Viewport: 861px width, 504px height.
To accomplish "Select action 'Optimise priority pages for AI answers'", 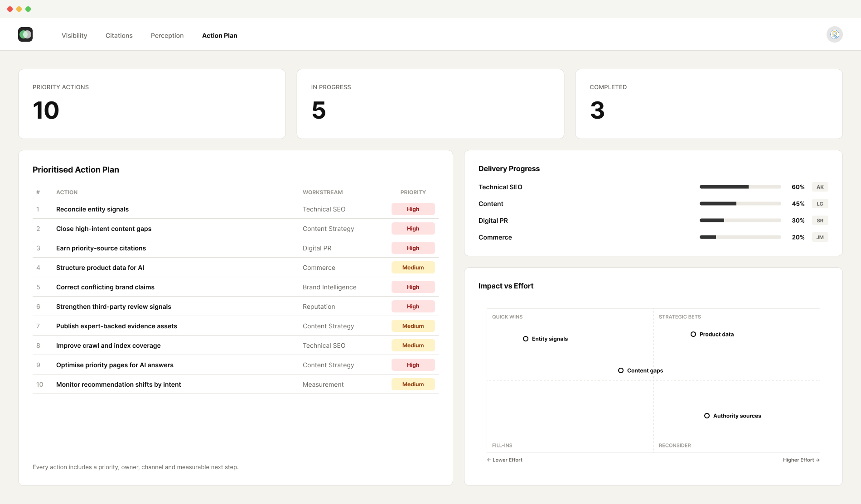I will click(x=115, y=365).
